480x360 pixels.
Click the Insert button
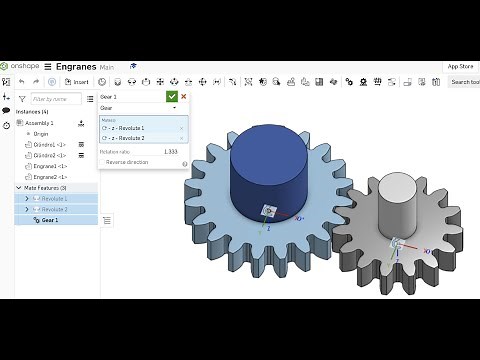[x=77, y=82]
